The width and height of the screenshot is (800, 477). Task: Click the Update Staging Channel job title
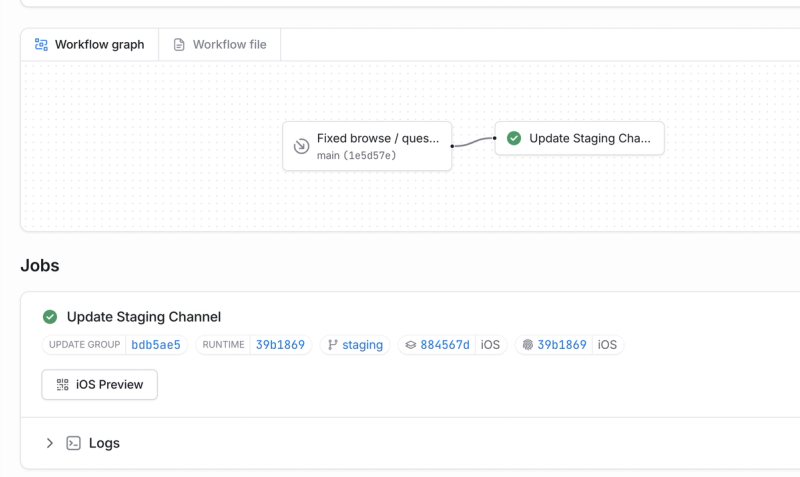144,317
